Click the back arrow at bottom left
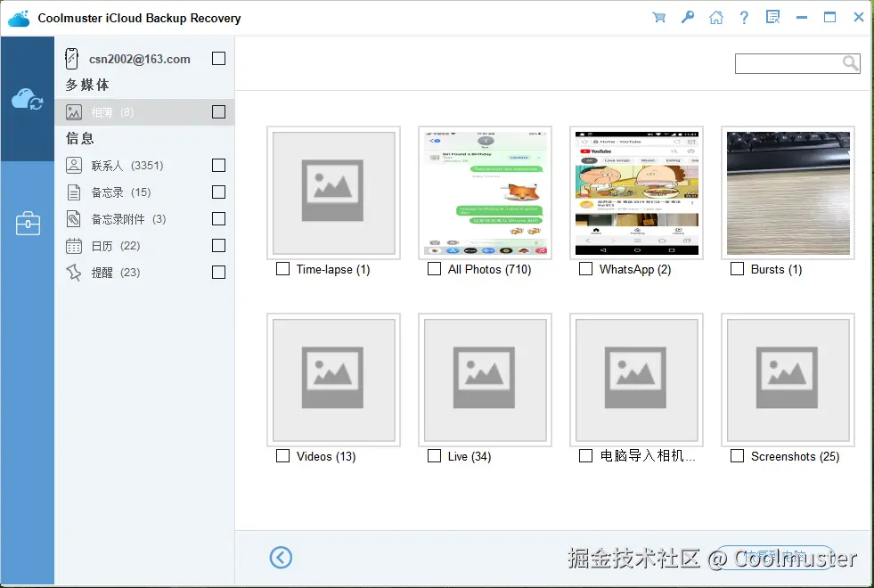874x588 pixels. 281,557
